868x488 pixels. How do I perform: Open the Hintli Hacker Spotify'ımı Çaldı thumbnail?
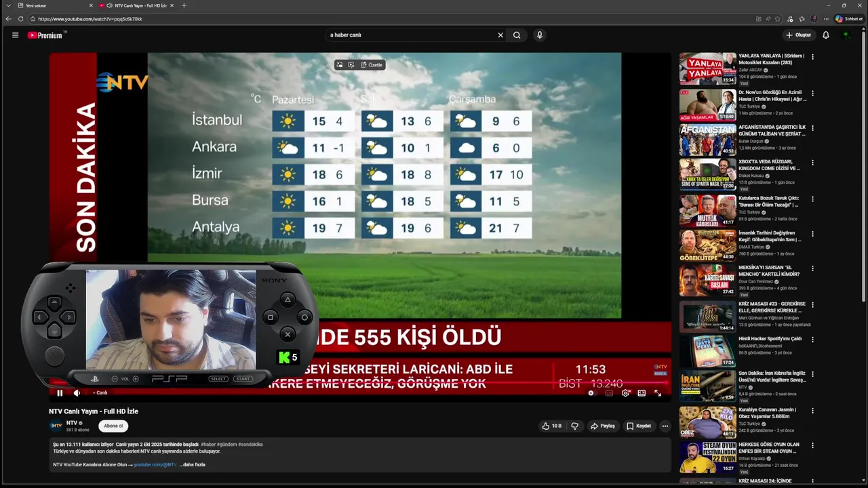tap(707, 352)
